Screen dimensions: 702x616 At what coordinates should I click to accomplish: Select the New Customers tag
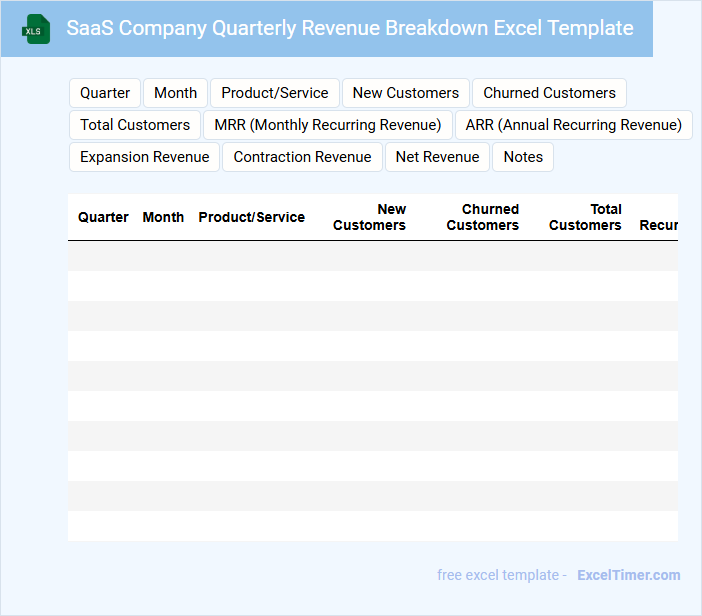point(406,93)
